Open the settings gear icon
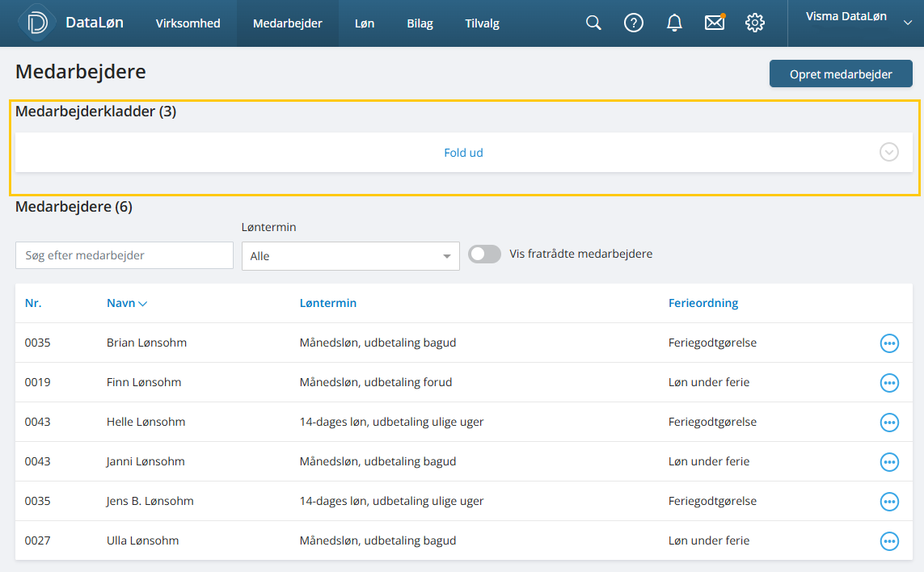 pos(755,23)
